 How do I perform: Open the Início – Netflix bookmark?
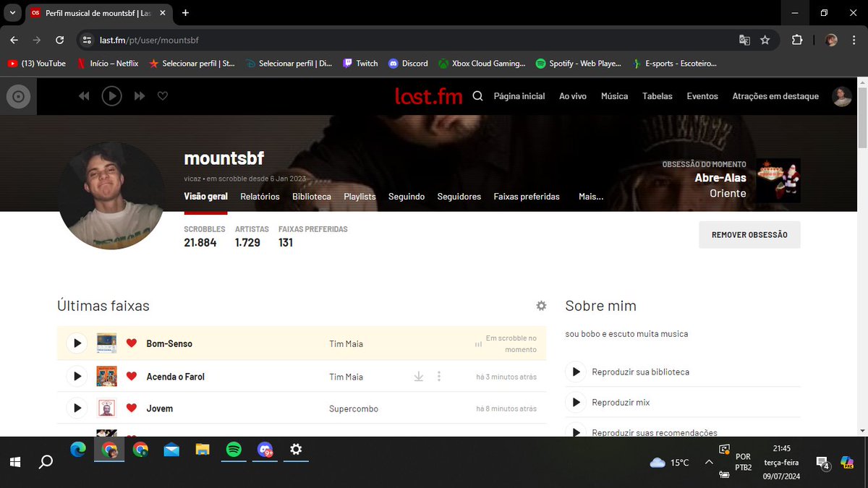click(107, 64)
